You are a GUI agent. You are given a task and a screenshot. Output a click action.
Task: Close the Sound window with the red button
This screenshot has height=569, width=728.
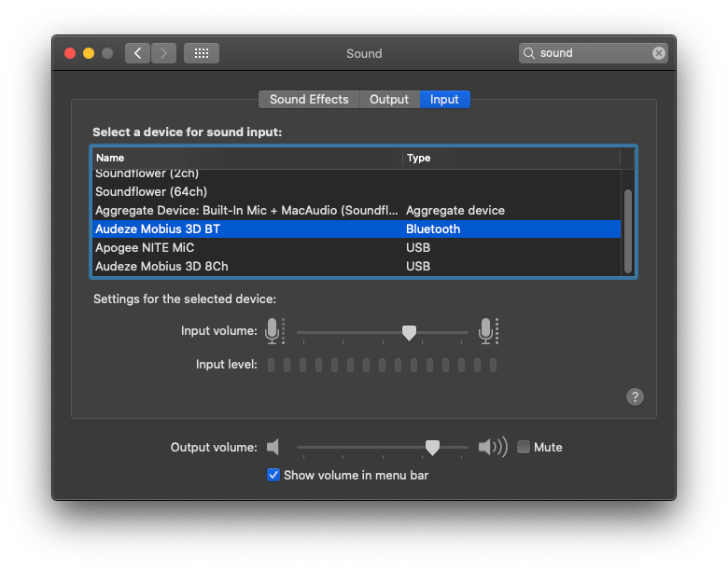click(70, 53)
